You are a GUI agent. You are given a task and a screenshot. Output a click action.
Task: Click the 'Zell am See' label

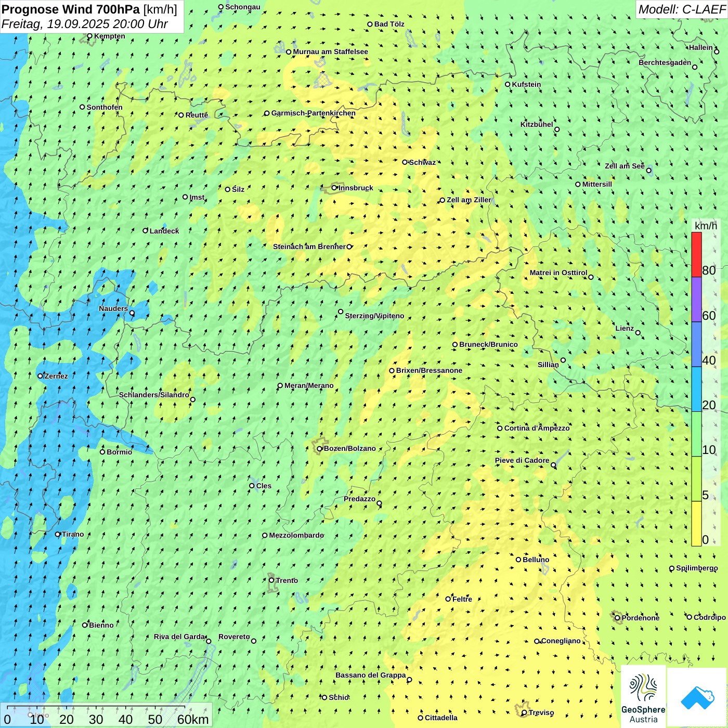625,166
